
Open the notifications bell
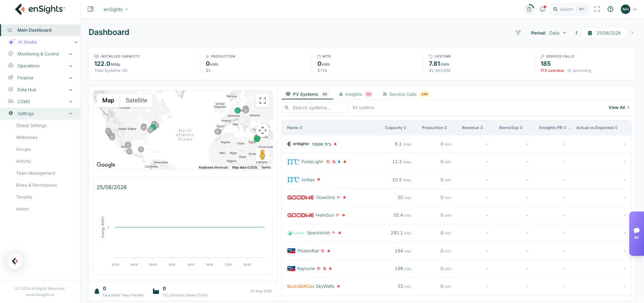pos(543,9)
